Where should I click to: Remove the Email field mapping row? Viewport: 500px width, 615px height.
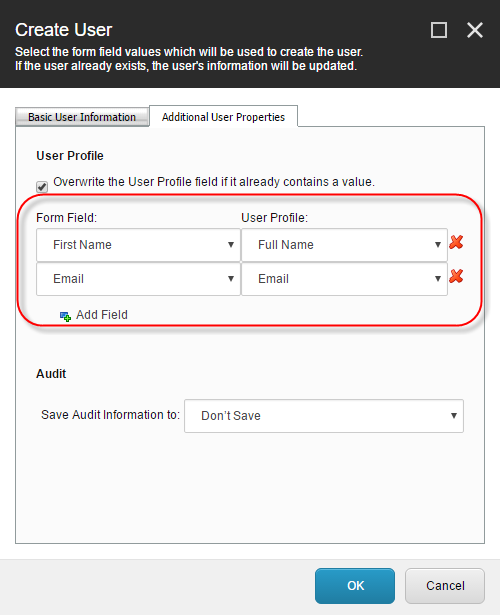[x=456, y=277]
